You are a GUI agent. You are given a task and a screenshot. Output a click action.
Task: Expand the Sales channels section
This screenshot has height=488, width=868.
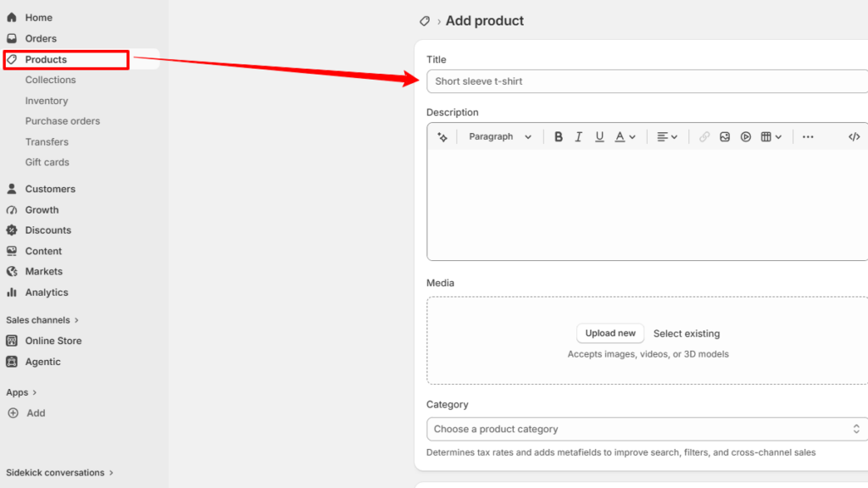pos(42,319)
